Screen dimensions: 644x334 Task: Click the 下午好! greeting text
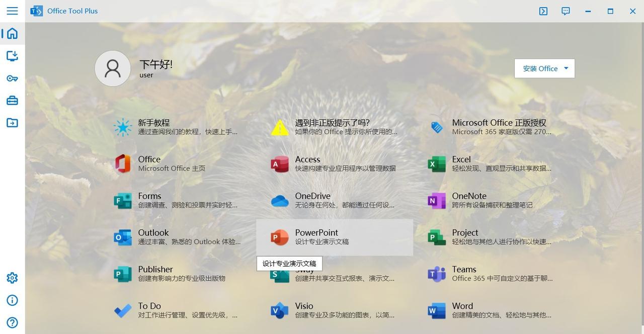[156, 64]
